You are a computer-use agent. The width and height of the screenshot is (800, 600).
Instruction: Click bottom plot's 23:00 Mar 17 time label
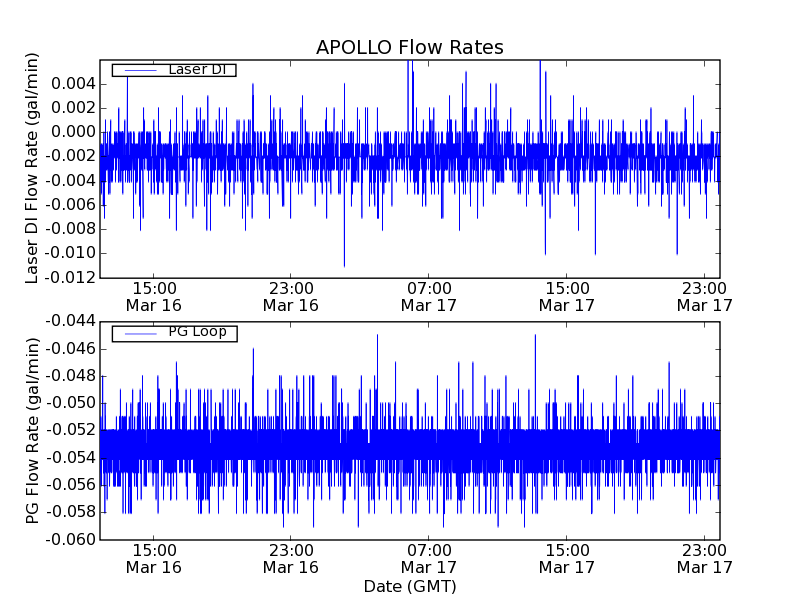point(704,558)
